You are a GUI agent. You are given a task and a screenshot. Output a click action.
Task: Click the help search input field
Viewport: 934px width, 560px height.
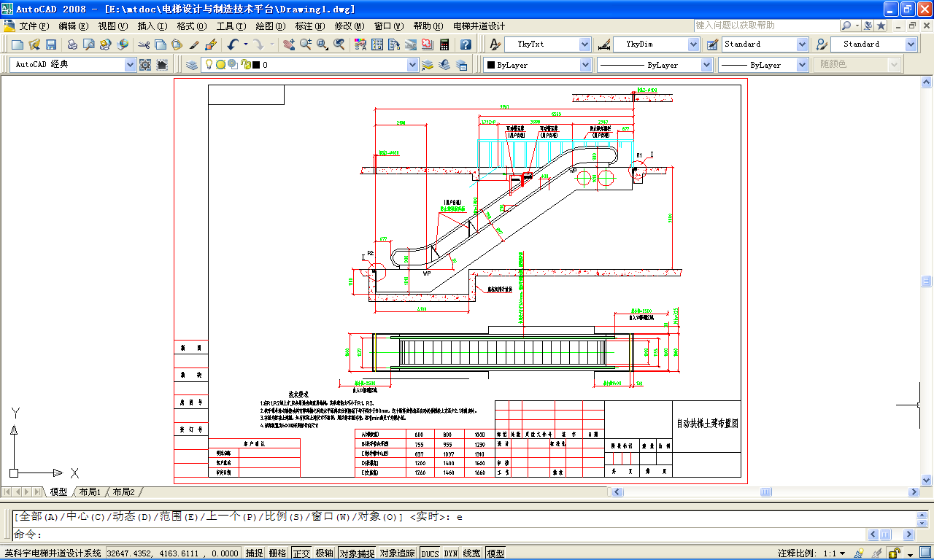click(765, 26)
